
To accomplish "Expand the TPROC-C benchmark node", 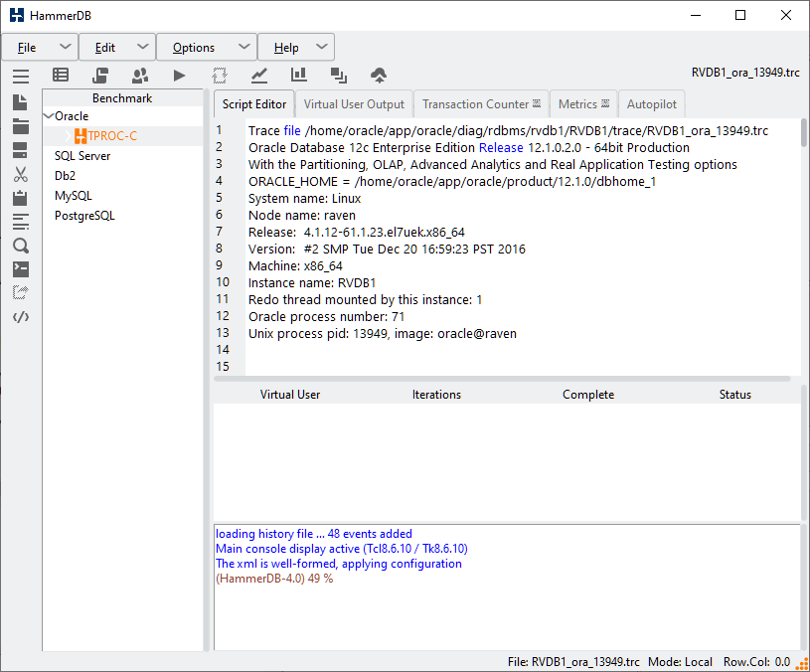I will point(70,136).
